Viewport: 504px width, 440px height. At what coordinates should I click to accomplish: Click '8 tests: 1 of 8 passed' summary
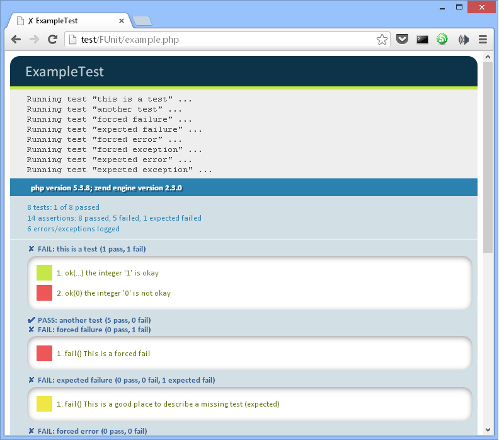[x=64, y=207]
